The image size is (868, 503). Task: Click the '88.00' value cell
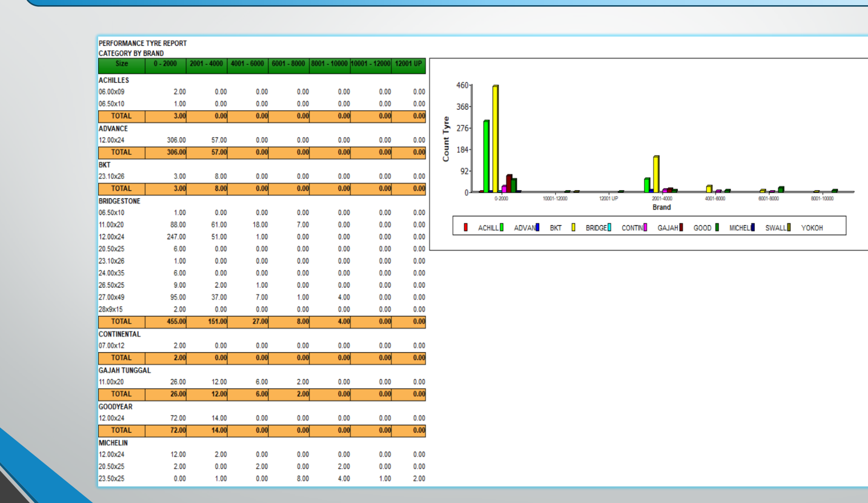(x=178, y=225)
